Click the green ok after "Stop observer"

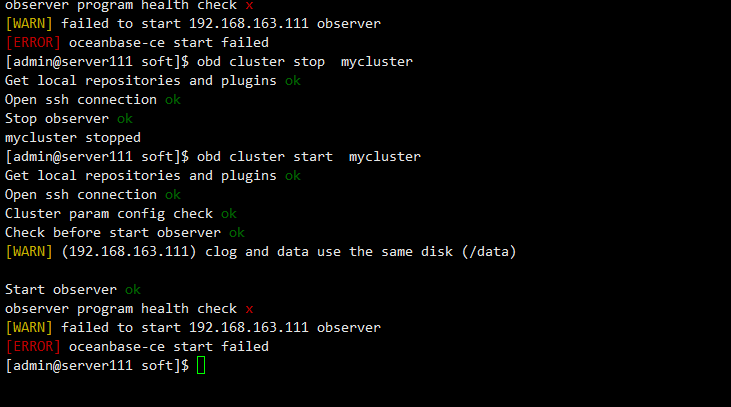coord(125,119)
